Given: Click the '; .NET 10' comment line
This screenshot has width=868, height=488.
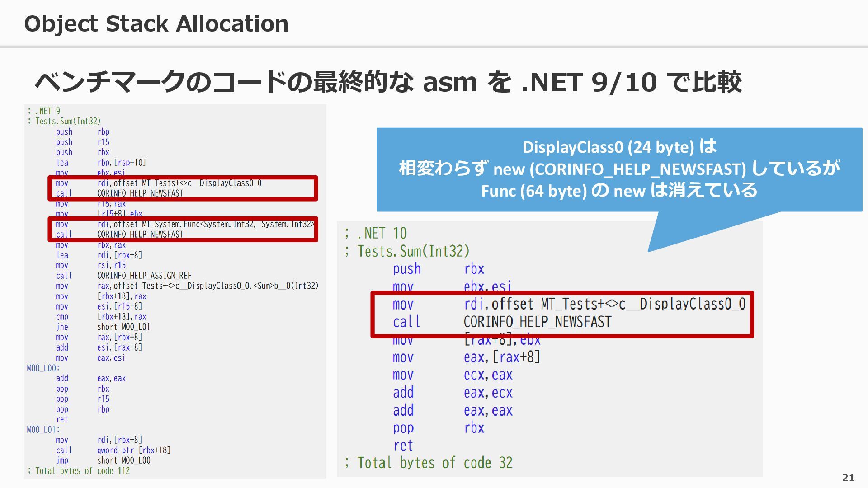Looking at the screenshot, I should pos(375,233).
